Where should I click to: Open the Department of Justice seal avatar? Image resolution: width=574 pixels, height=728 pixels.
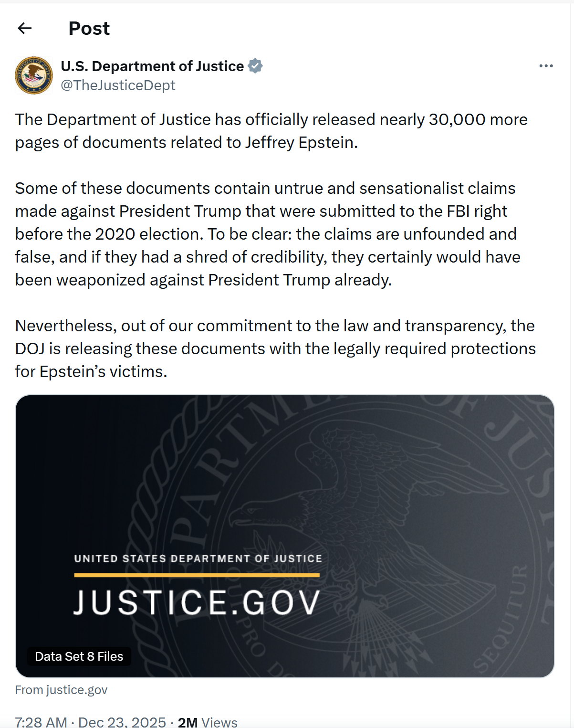(34, 75)
